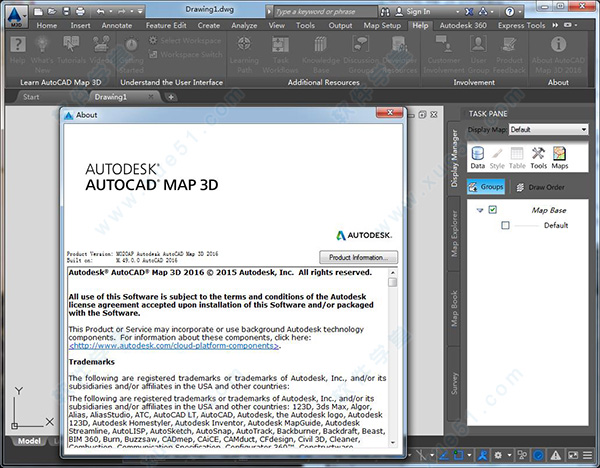Open the Help question mark dropdown arrow
This screenshot has height=468, width=600.
520,12
